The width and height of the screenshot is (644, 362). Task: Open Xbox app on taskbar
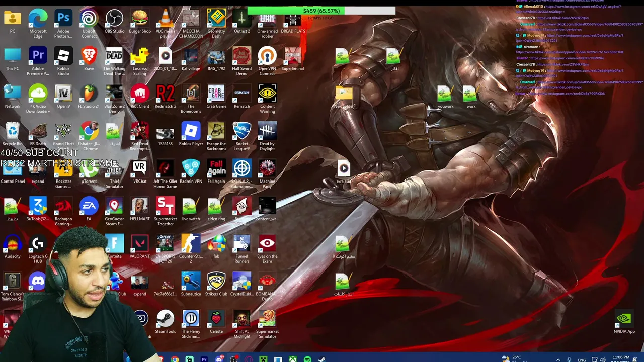pyautogui.click(x=292, y=359)
